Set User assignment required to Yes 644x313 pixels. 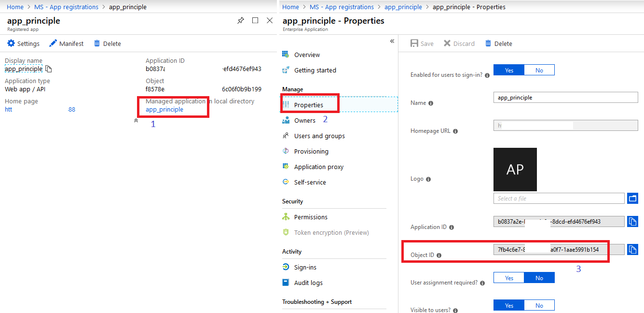click(x=509, y=278)
